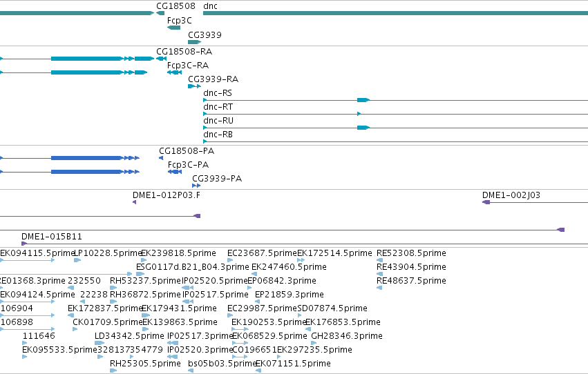
Task: Open EST EK190253.5prime
Action: (x=269, y=322)
